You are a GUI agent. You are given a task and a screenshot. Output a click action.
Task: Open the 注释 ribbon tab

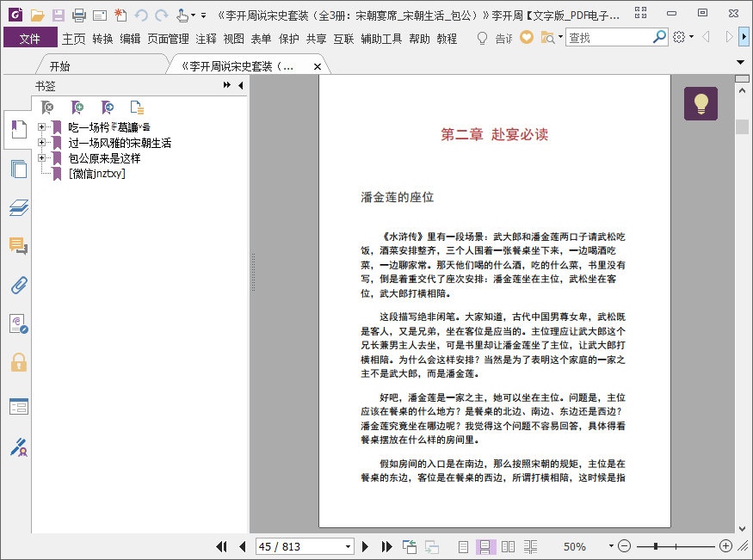click(x=206, y=39)
